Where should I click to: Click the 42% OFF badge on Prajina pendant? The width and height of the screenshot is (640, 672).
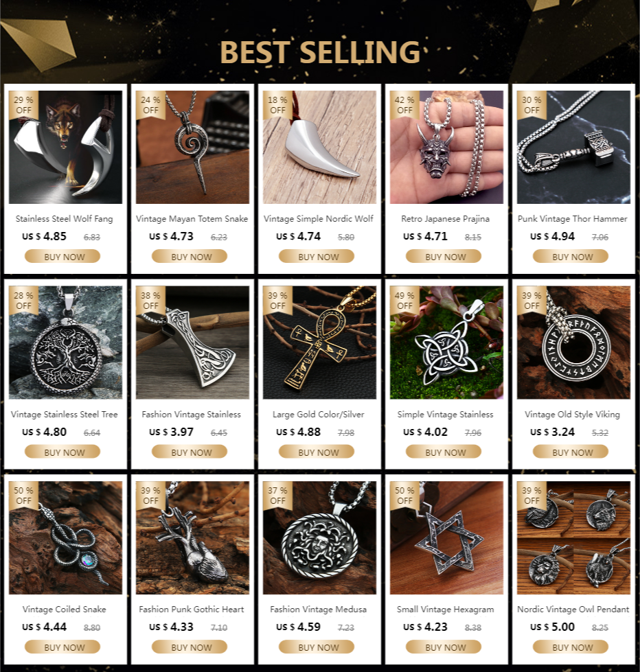pos(404,105)
